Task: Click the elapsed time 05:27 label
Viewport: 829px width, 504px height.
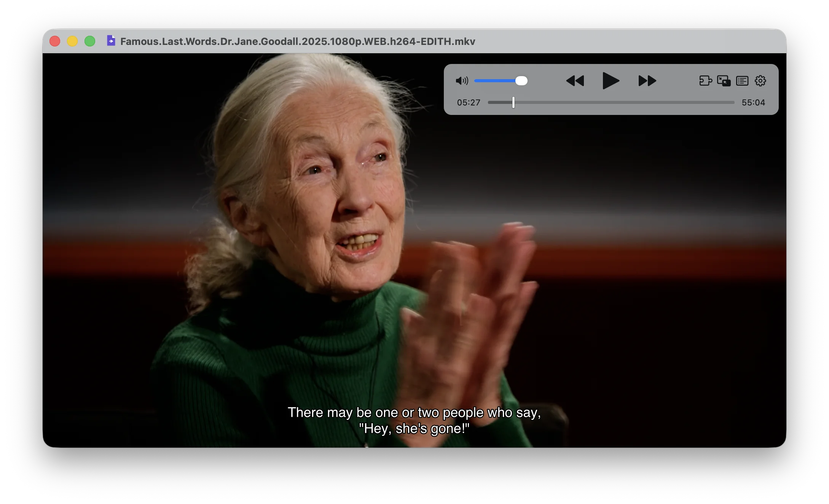Action: 469,102
